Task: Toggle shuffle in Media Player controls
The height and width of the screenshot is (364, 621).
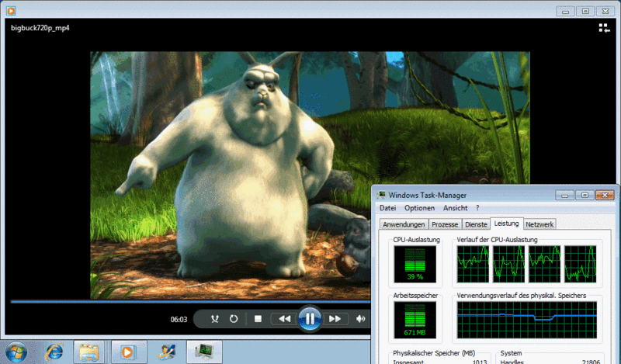Action: (x=215, y=319)
